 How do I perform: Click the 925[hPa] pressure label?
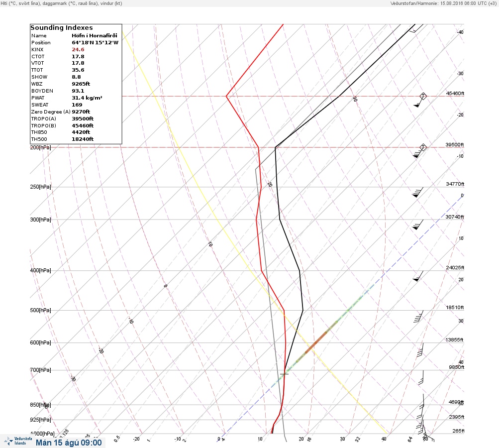40,420
